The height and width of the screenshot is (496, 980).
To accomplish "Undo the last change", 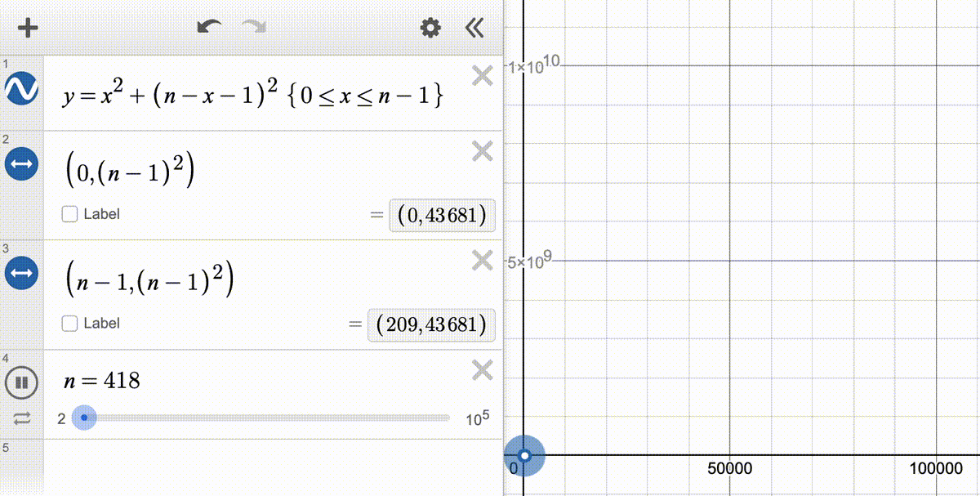I will 209,28.
